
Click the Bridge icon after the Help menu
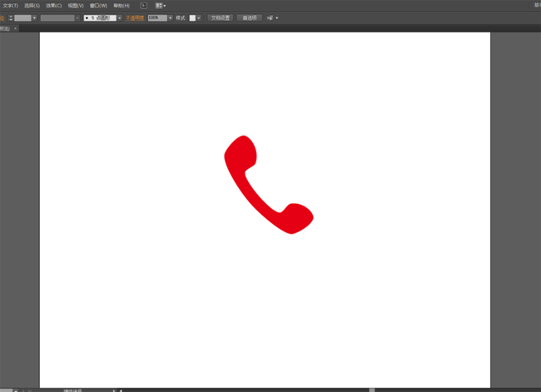144,6
